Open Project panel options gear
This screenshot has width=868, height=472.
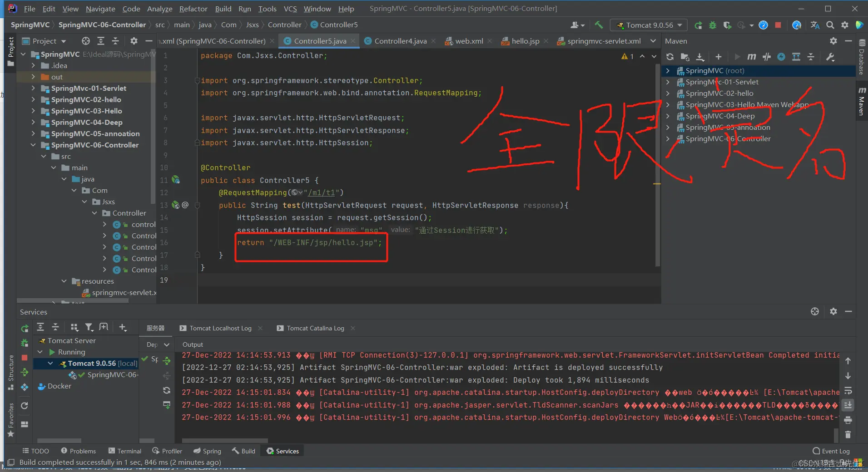[134, 41]
